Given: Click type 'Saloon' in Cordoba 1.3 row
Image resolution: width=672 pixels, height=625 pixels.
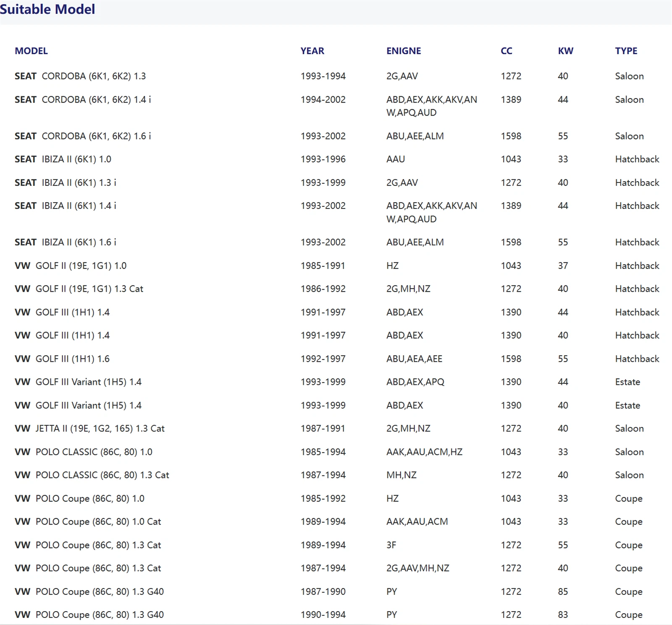Looking at the screenshot, I should pyautogui.click(x=629, y=76).
